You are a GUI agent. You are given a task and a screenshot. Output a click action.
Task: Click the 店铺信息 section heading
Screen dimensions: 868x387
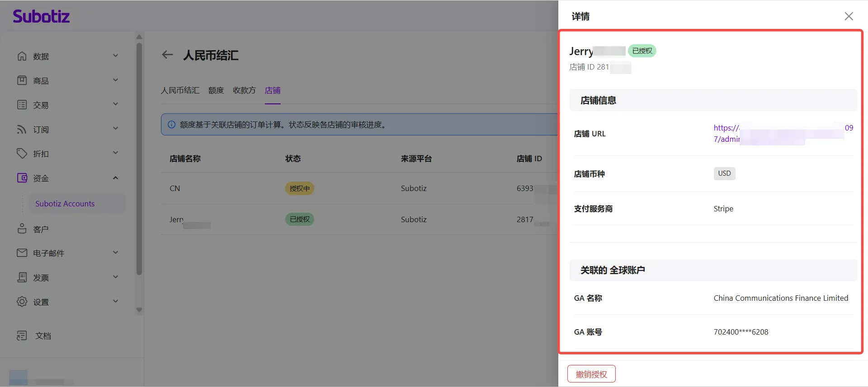pyautogui.click(x=598, y=100)
